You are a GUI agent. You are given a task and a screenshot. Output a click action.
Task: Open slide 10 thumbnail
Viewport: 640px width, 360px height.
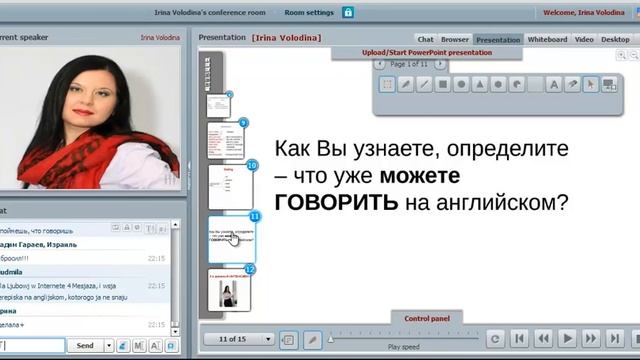pyautogui.click(x=231, y=187)
